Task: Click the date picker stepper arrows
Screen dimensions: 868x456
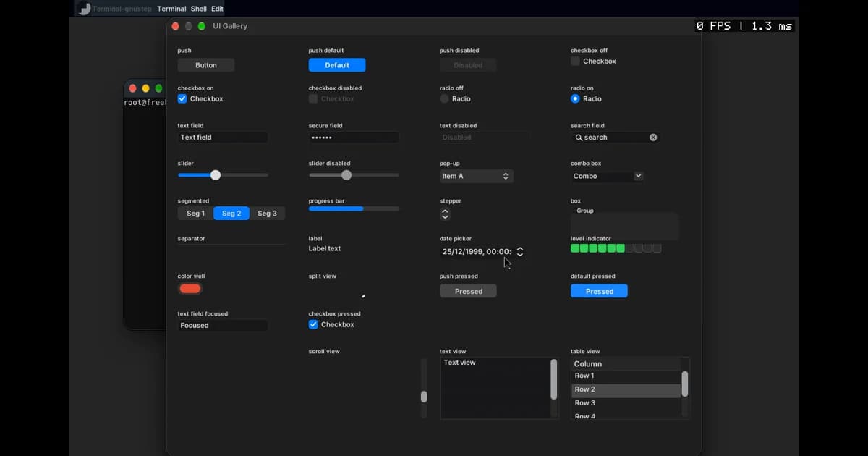Action: tap(519, 252)
